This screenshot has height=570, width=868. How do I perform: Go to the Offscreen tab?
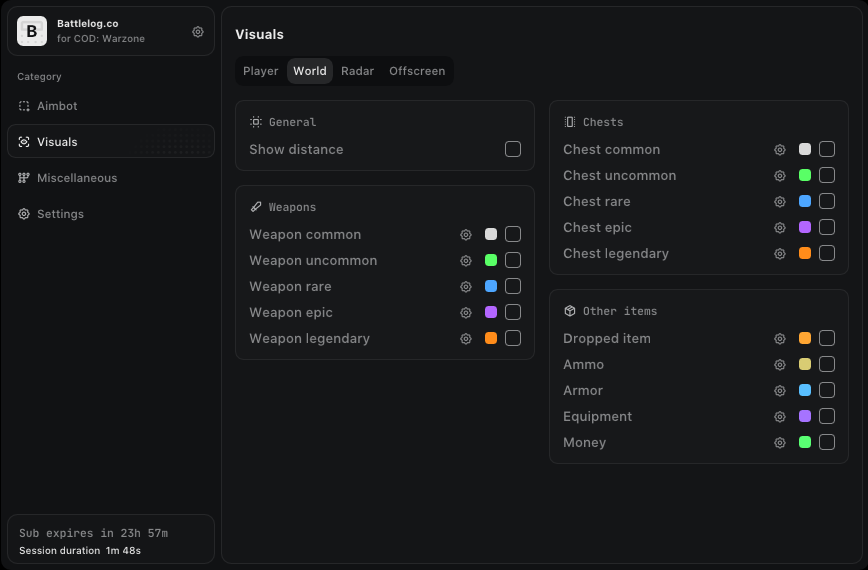417,71
